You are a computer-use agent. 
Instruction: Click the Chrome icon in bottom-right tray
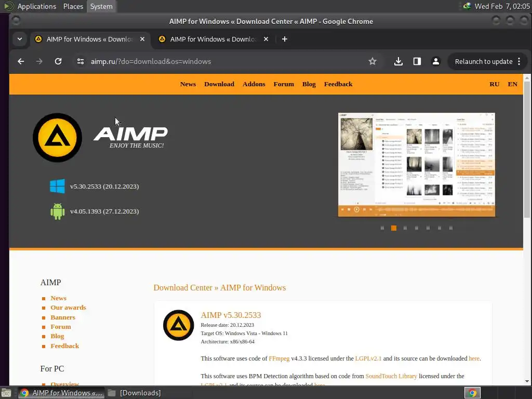coord(472,393)
